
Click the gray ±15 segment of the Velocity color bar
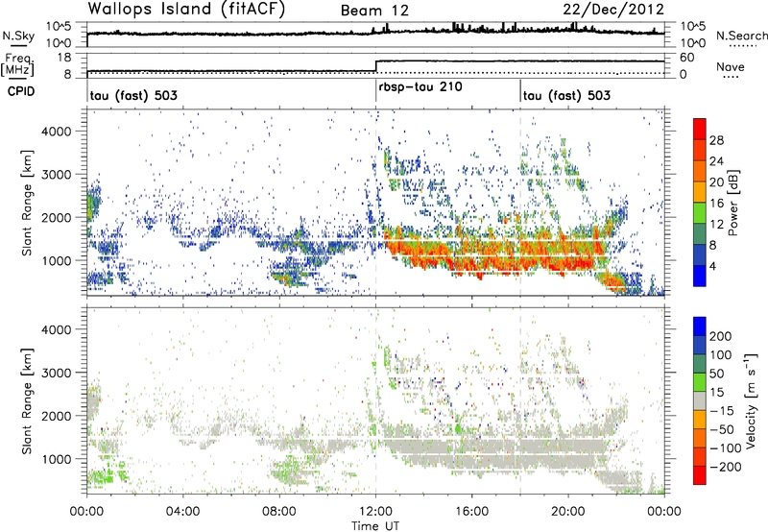(700, 400)
